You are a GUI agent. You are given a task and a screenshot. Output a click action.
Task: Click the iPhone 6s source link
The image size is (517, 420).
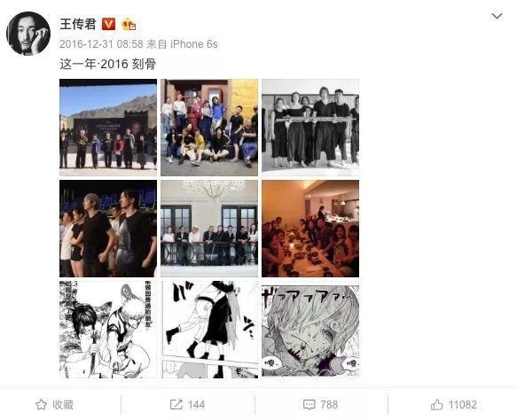[194, 44]
